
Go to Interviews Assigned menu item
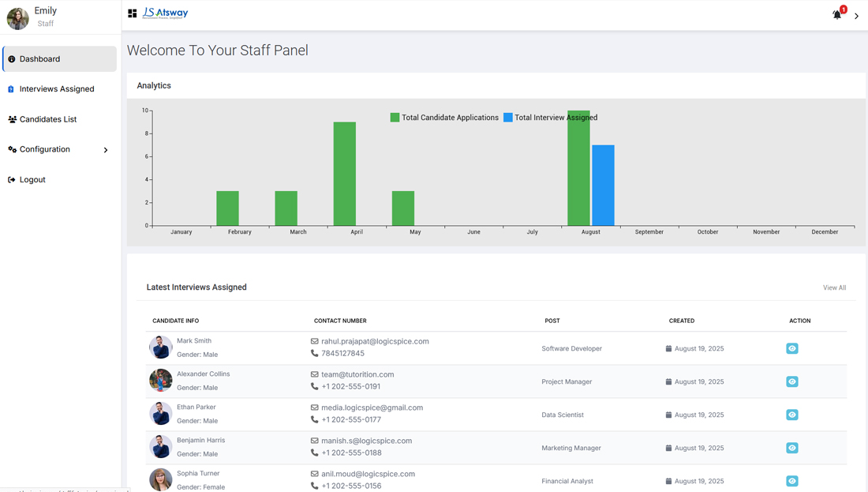(57, 89)
